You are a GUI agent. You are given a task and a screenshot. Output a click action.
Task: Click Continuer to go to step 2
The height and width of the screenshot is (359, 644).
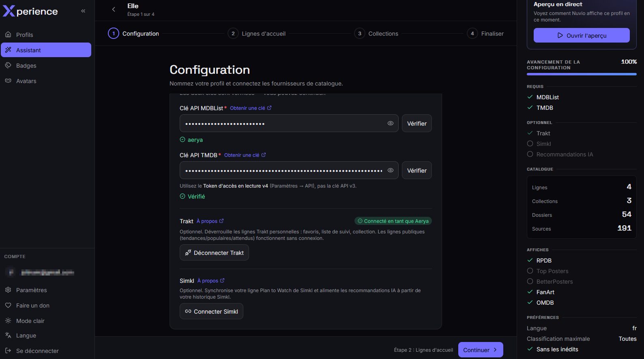(481, 350)
